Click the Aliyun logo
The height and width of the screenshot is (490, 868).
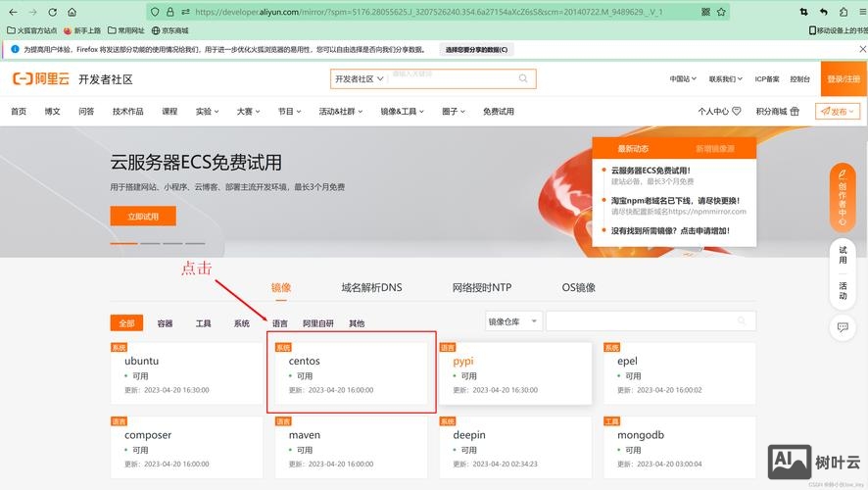pyautogui.click(x=41, y=78)
